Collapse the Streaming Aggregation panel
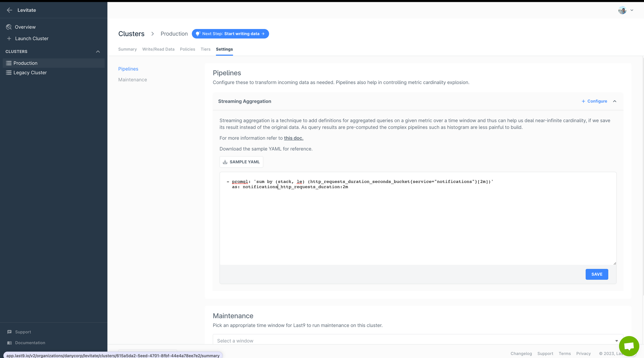 pyautogui.click(x=615, y=101)
